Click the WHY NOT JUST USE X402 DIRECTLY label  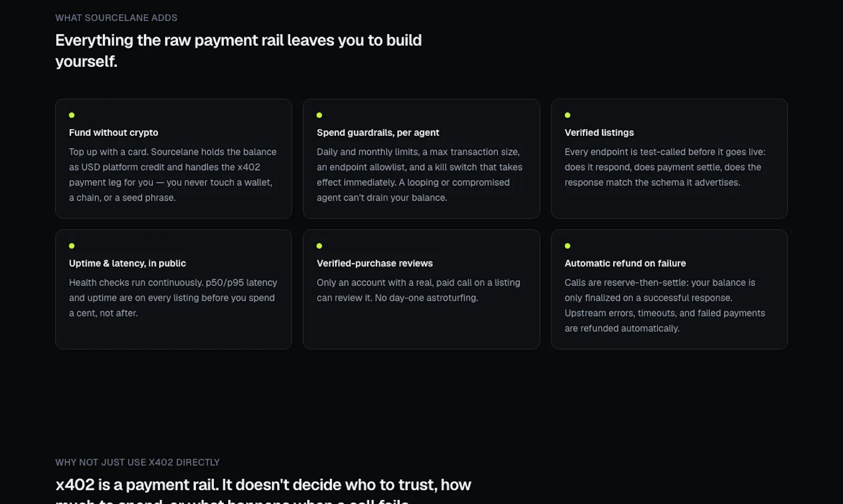[x=138, y=462]
